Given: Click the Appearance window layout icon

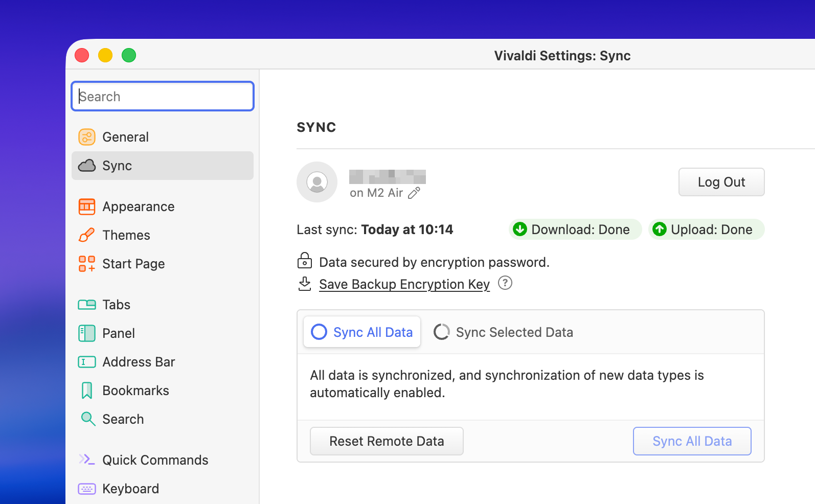Looking at the screenshot, I should pyautogui.click(x=87, y=207).
